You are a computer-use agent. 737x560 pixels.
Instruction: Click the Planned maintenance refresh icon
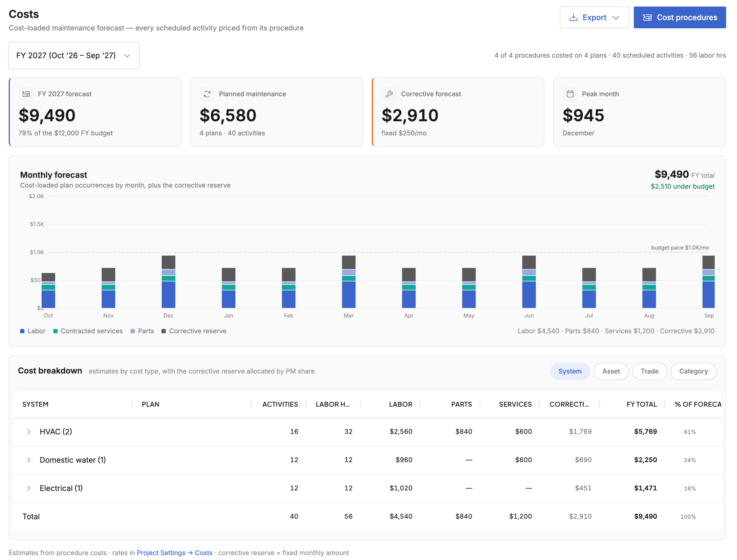pyautogui.click(x=207, y=94)
